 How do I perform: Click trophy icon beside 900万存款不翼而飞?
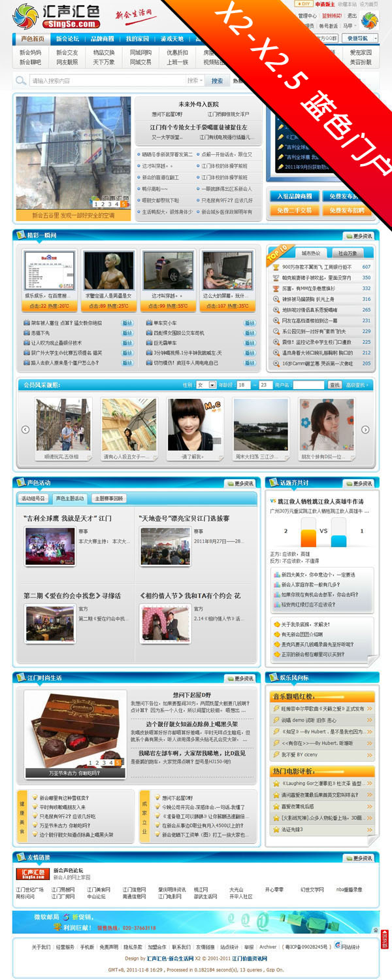(276, 267)
